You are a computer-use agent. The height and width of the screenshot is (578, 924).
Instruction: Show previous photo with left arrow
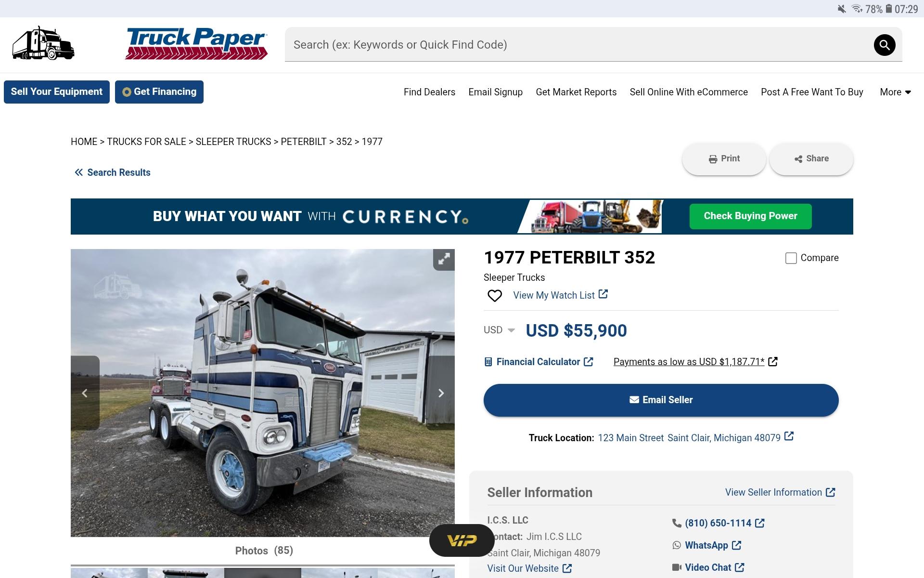85,393
